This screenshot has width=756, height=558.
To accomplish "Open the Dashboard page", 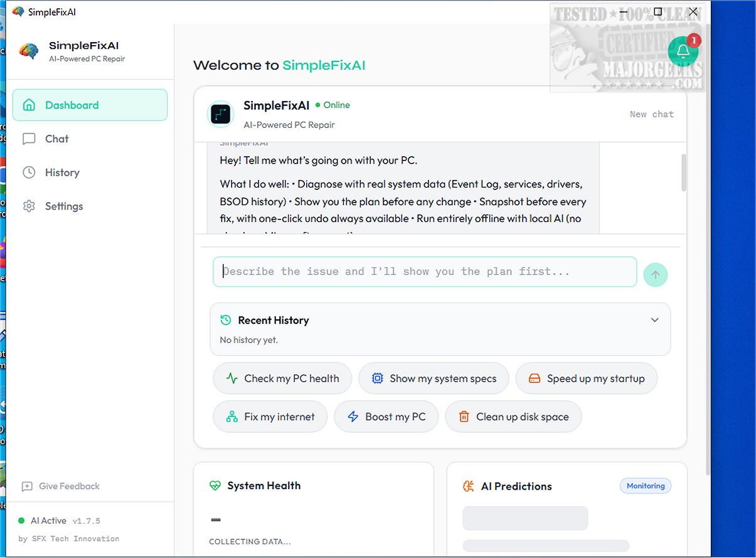I will point(90,105).
